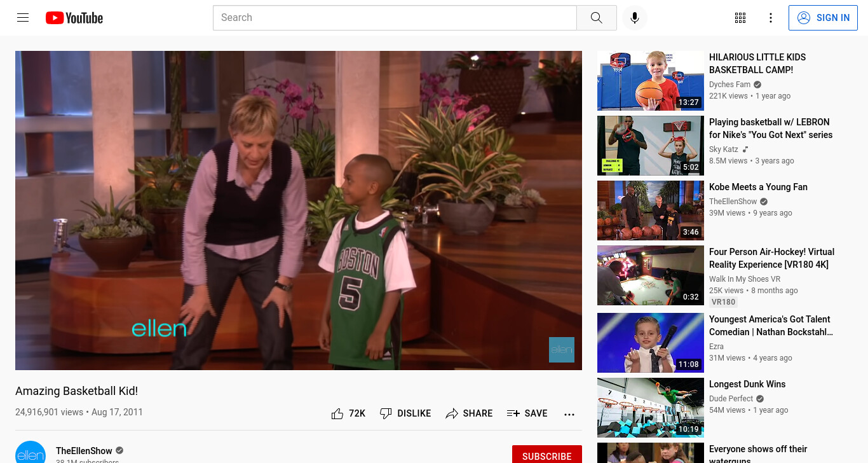Go to YouTube home via logo

[x=74, y=18]
